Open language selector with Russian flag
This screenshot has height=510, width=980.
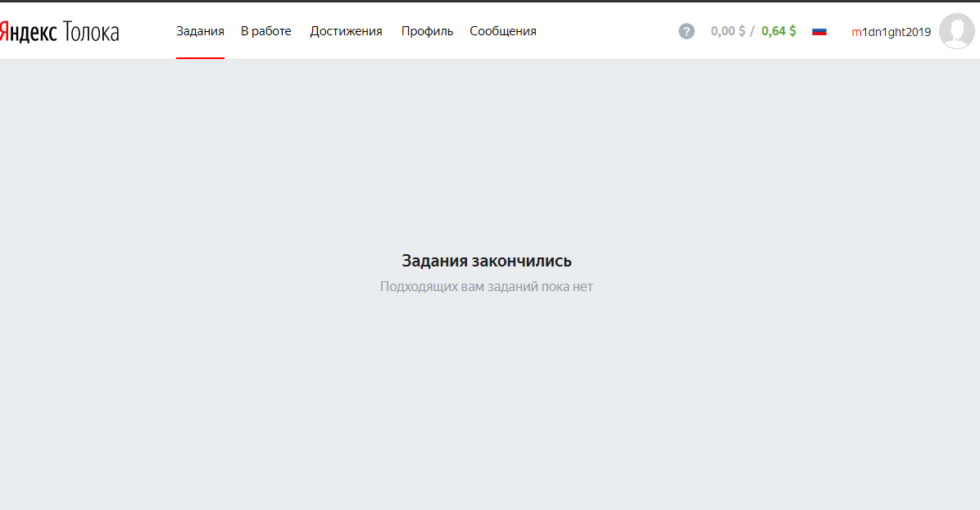(x=819, y=31)
